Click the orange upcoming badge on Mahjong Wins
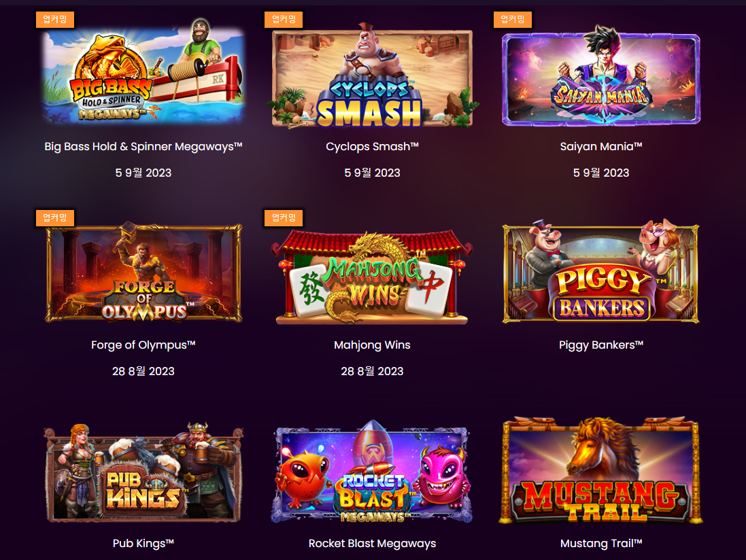 coord(284,217)
